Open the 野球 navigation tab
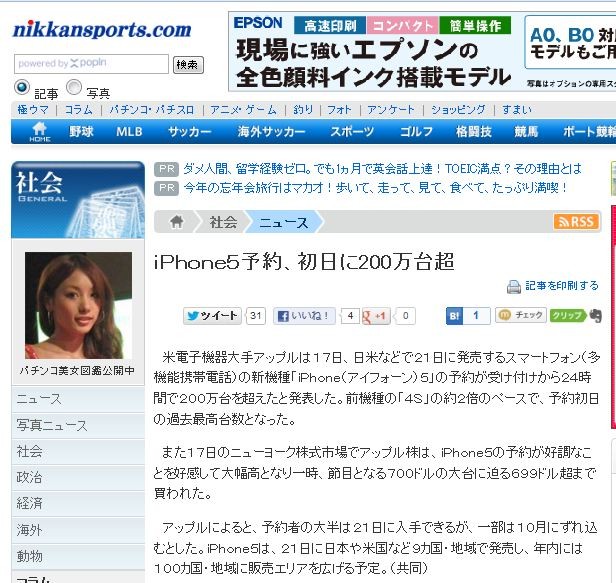Image resolution: width=616 pixels, height=583 pixels. 81,132
